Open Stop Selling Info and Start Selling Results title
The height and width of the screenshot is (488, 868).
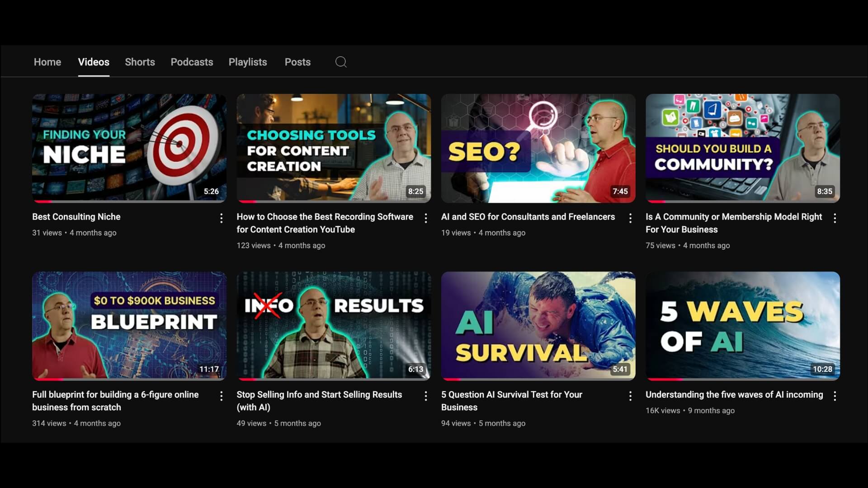click(x=319, y=401)
